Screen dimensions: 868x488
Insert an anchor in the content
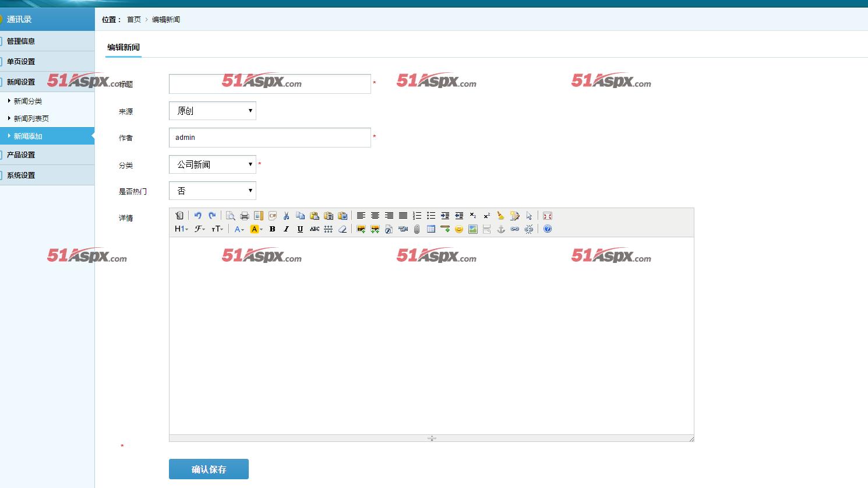(x=501, y=229)
